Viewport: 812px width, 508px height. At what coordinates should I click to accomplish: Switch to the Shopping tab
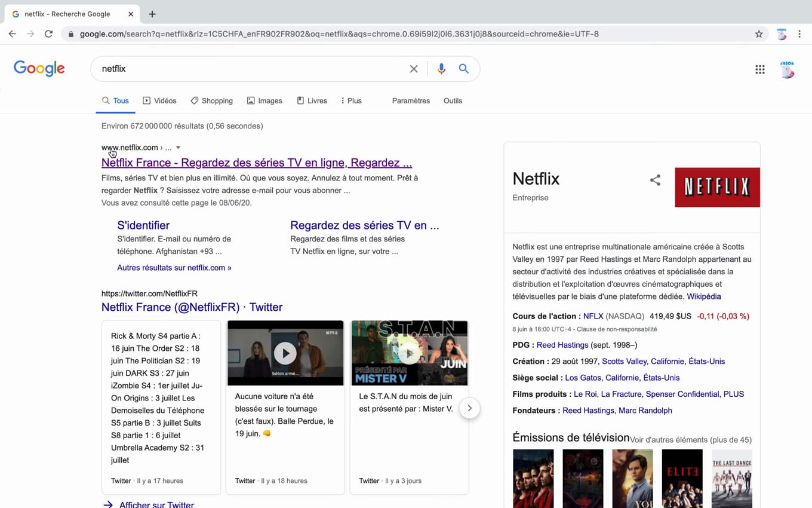[211, 101]
